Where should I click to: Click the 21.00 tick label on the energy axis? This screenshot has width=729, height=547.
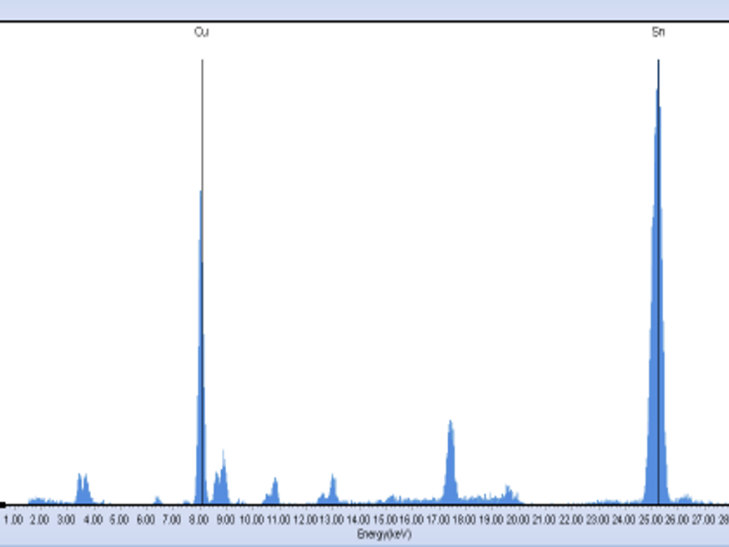click(543, 520)
